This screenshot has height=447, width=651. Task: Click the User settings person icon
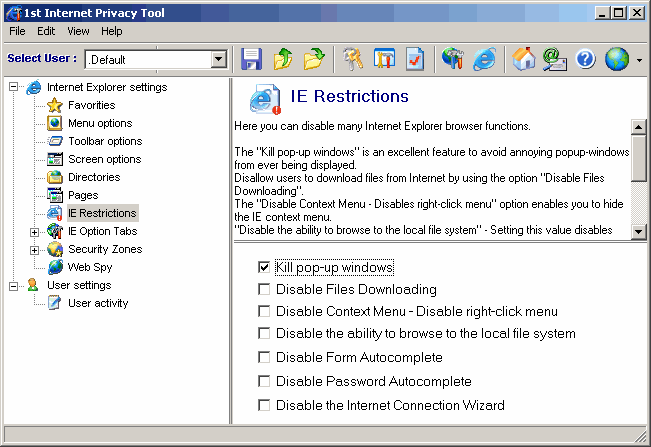tap(33, 285)
